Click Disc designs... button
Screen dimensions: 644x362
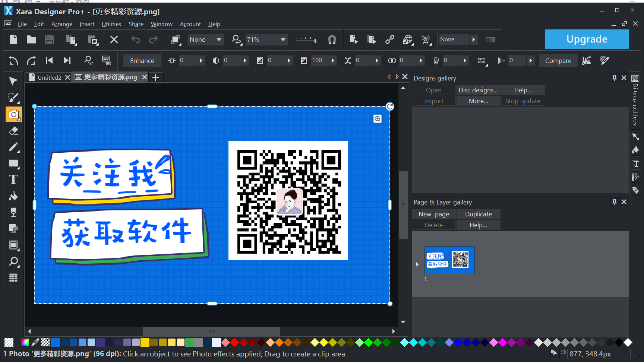(478, 90)
